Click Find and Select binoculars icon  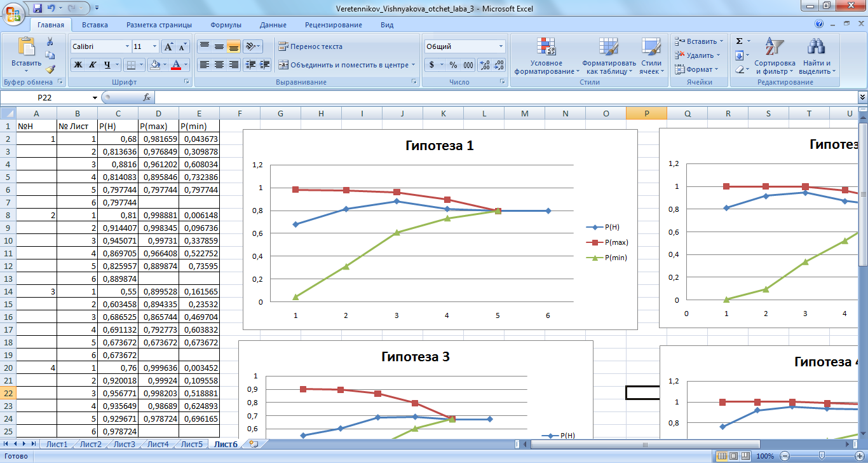point(816,56)
